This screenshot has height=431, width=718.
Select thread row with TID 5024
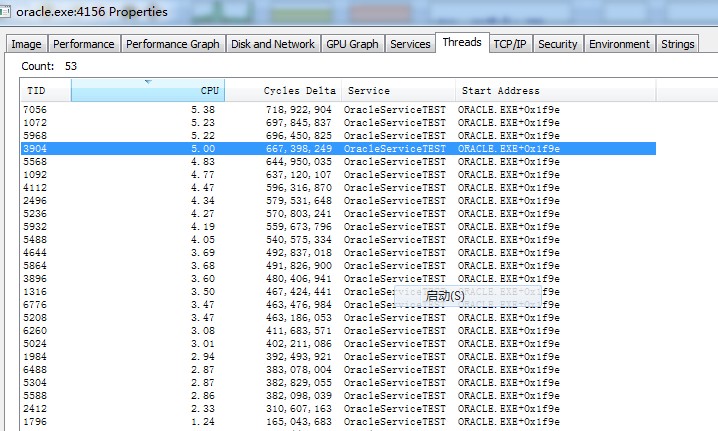coord(338,343)
